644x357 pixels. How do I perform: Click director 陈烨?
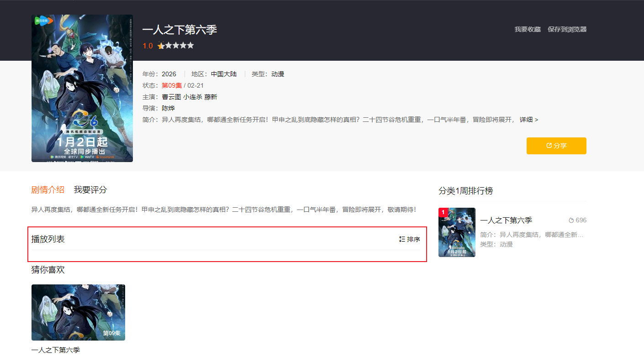[x=168, y=108]
